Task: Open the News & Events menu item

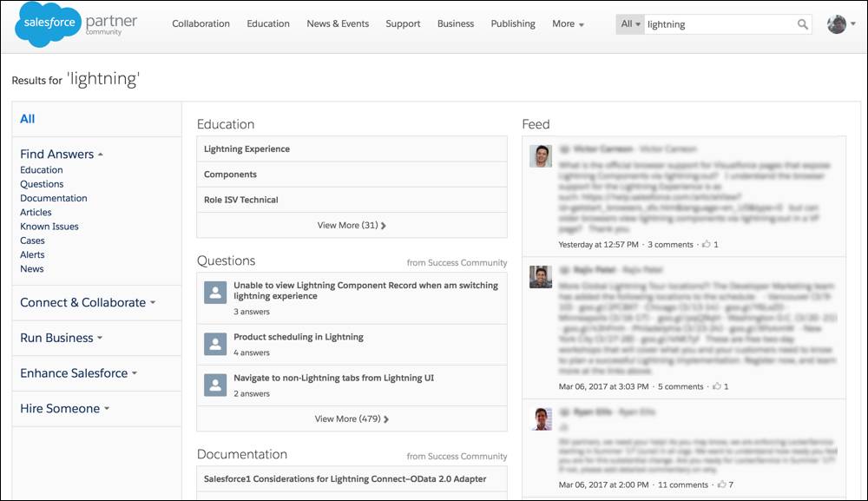Action: point(338,23)
